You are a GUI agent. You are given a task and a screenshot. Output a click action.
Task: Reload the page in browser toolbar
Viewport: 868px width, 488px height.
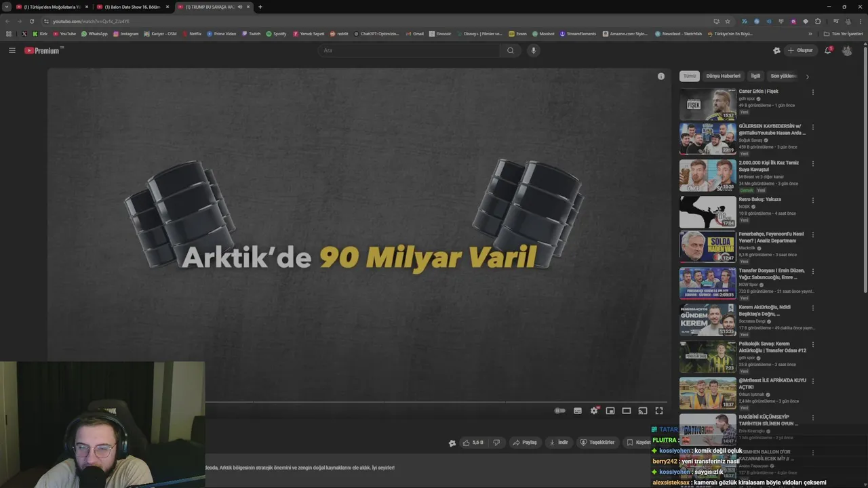point(31,21)
